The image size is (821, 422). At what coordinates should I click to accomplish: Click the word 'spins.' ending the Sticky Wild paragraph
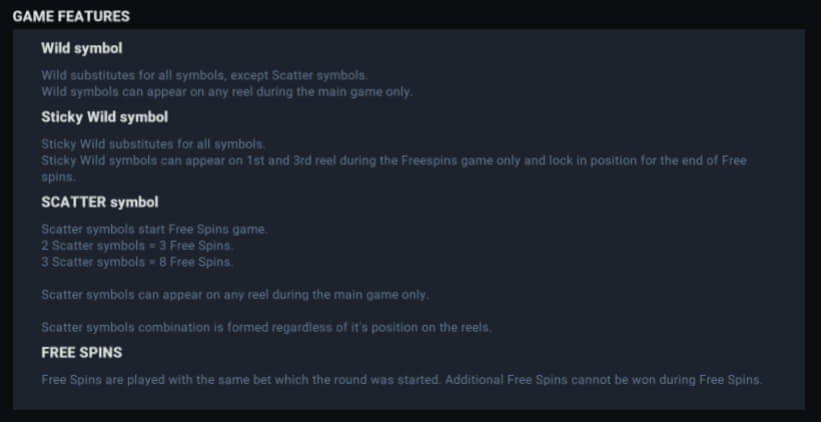58,177
